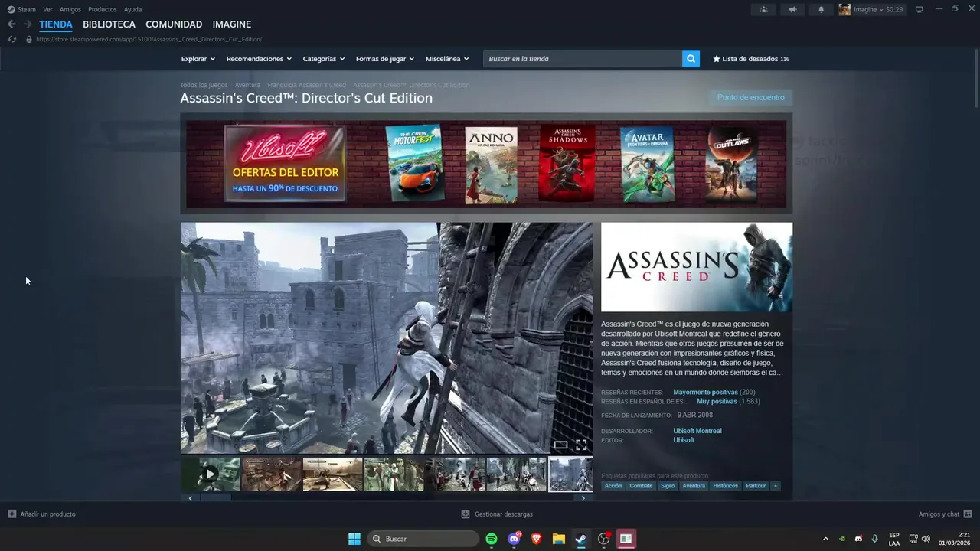Click the Punto de encuentro button
980x551 pixels.
pyautogui.click(x=750, y=97)
